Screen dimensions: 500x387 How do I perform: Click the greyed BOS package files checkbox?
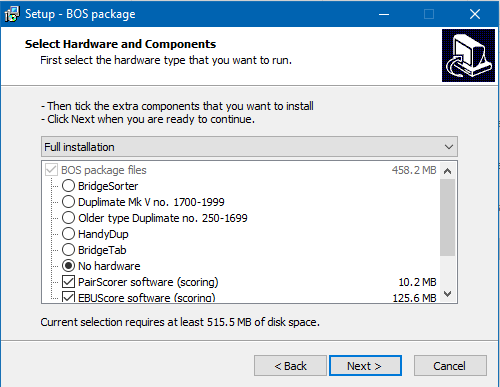click(51, 170)
